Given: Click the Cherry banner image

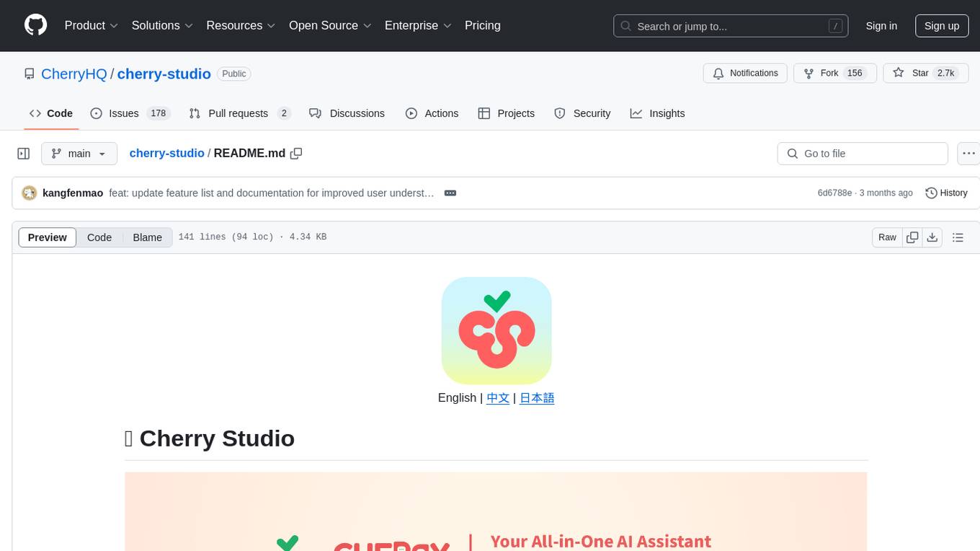Looking at the screenshot, I should point(496,511).
